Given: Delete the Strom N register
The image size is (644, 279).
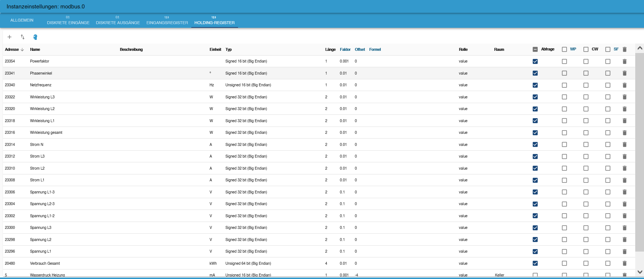Looking at the screenshot, I should [624, 144].
